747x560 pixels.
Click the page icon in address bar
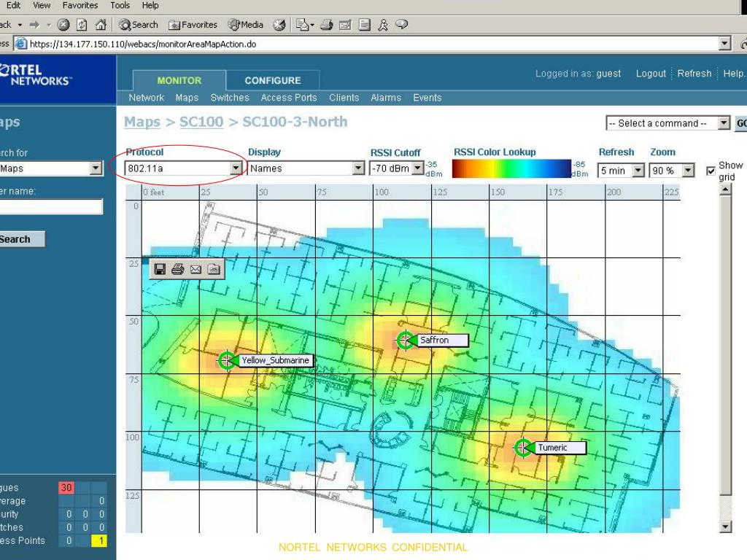(x=21, y=44)
